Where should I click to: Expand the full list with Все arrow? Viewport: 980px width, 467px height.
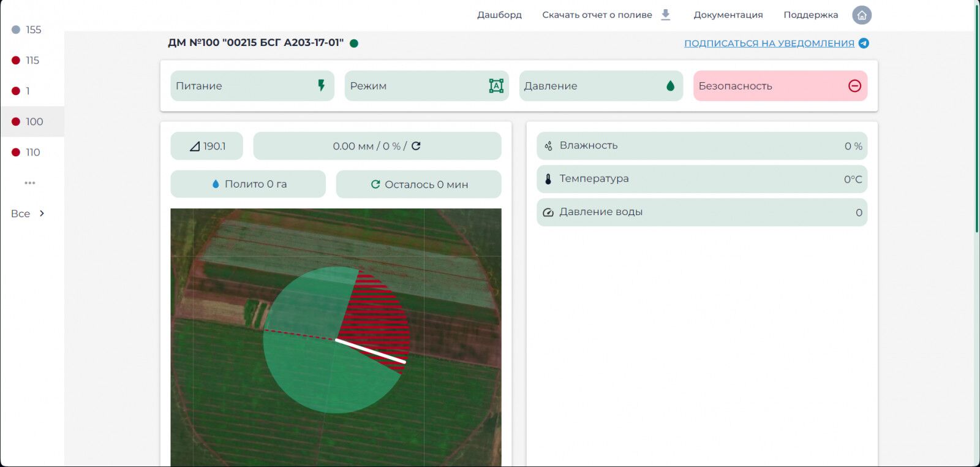click(x=42, y=213)
